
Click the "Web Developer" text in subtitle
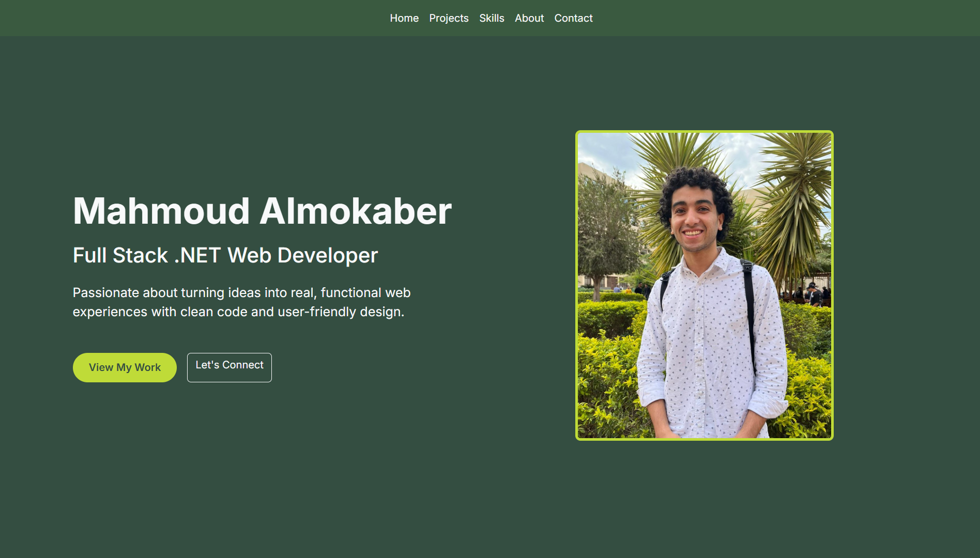pyautogui.click(x=302, y=255)
